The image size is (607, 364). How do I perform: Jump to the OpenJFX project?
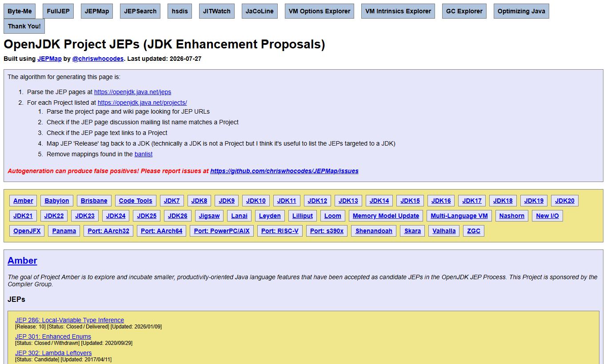tap(27, 231)
